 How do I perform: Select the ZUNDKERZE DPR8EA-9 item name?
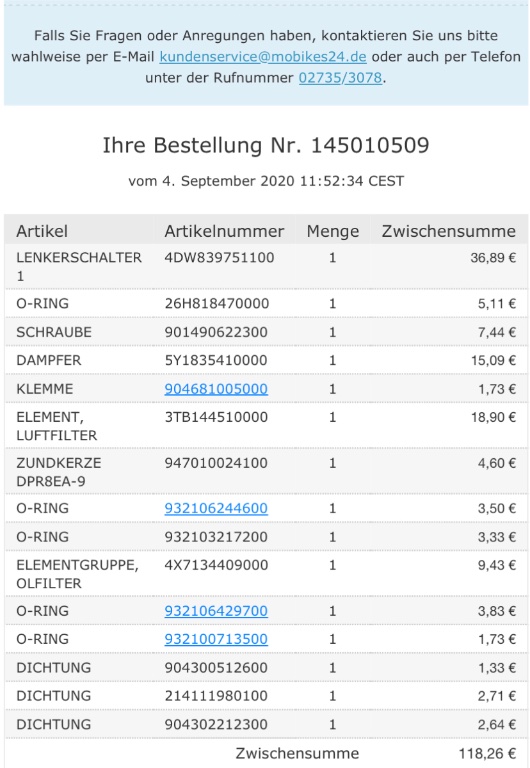58,472
